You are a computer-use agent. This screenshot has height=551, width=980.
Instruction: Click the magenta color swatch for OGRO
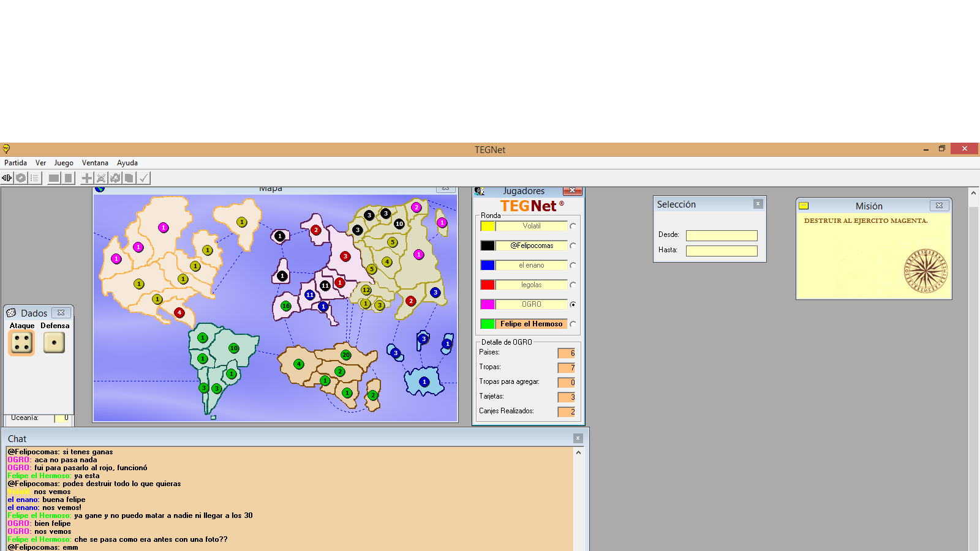488,304
